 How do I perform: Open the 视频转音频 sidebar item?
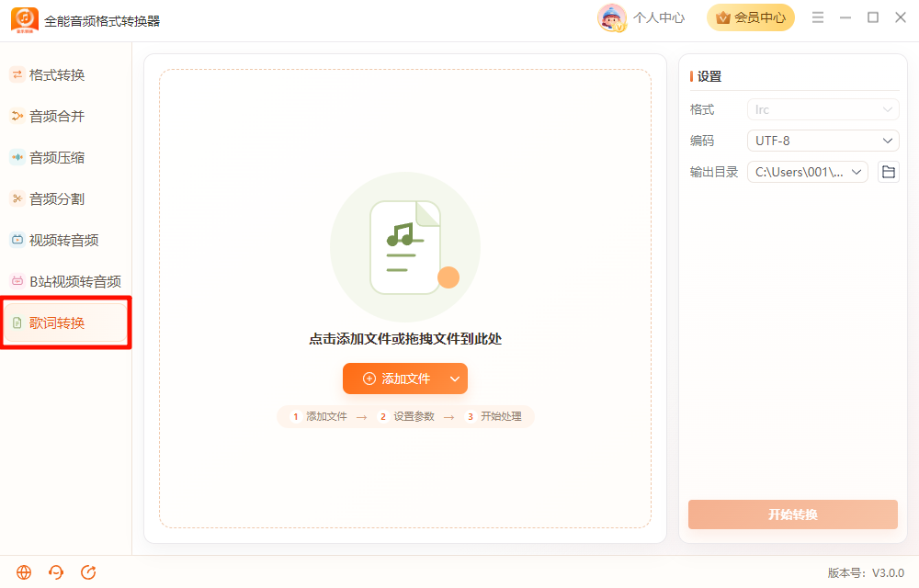64,240
